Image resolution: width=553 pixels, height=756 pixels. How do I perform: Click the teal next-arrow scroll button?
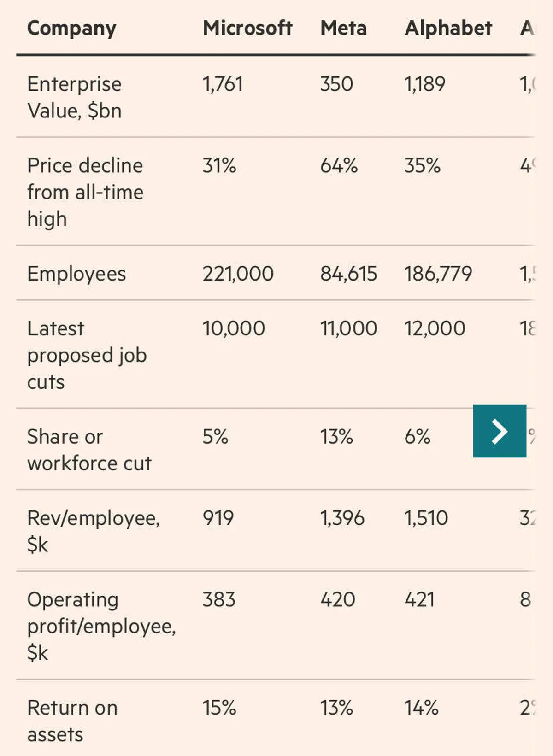tap(500, 431)
